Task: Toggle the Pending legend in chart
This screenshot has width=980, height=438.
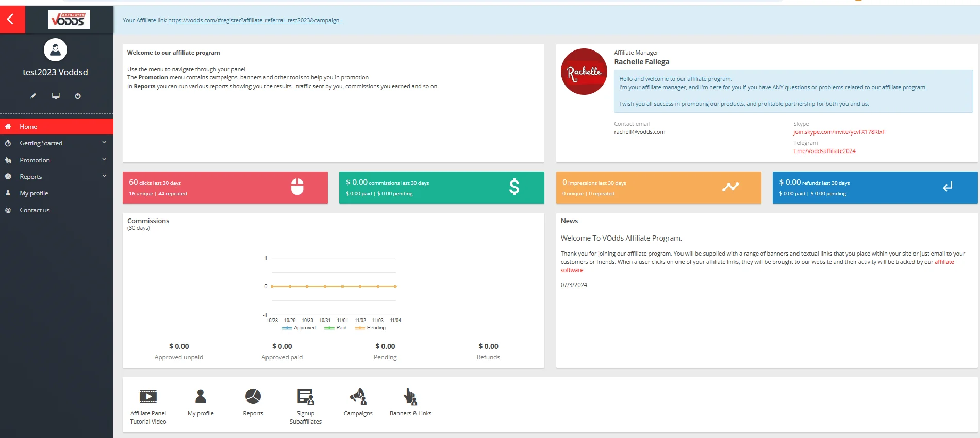Action: pyautogui.click(x=371, y=328)
